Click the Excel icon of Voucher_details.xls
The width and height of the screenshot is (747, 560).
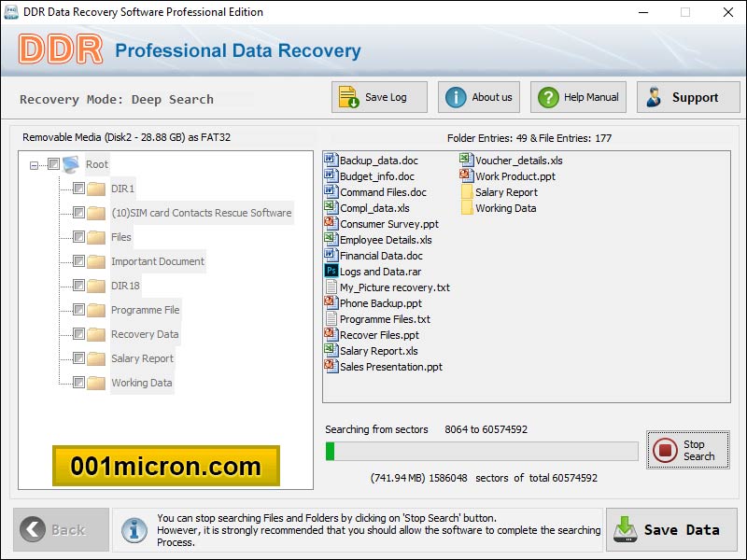[x=467, y=160]
